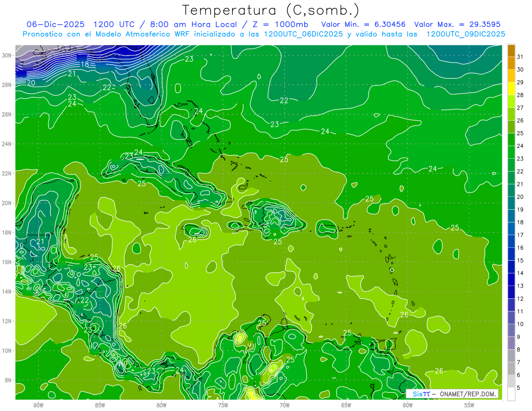The width and height of the screenshot is (532, 411).
Task: Click legend scale value "28"
Action: click(520, 94)
